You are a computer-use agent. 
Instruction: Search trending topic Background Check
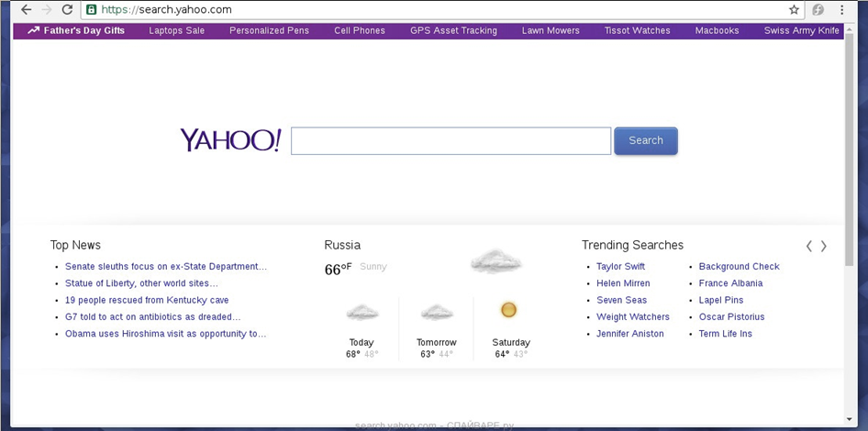coord(739,266)
